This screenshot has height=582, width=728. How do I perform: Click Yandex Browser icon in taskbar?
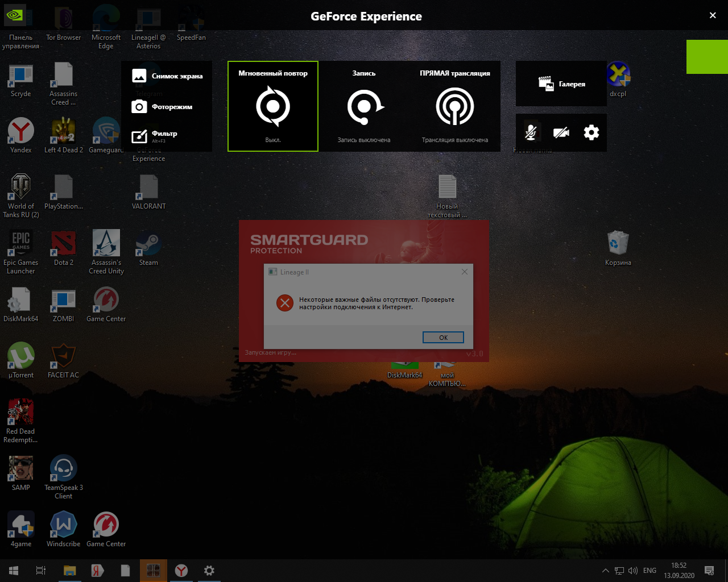click(181, 571)
